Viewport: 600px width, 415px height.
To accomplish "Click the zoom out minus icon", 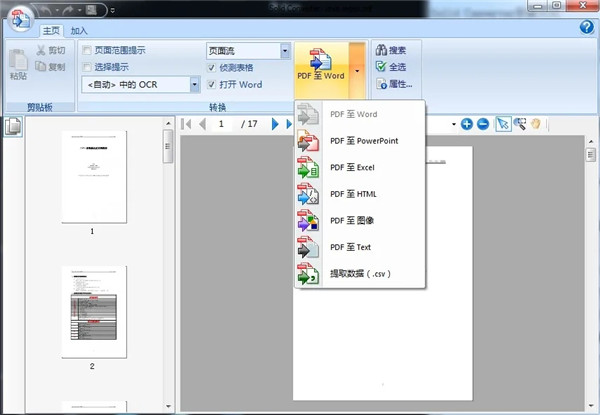I will pos(482,124).
